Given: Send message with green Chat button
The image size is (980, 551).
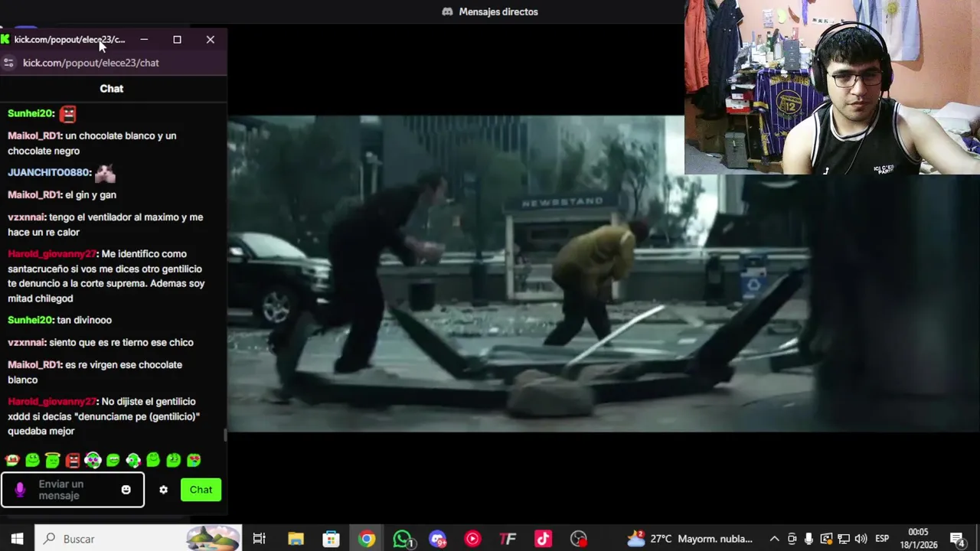Looking at the screenshot, I should point(201,490).
